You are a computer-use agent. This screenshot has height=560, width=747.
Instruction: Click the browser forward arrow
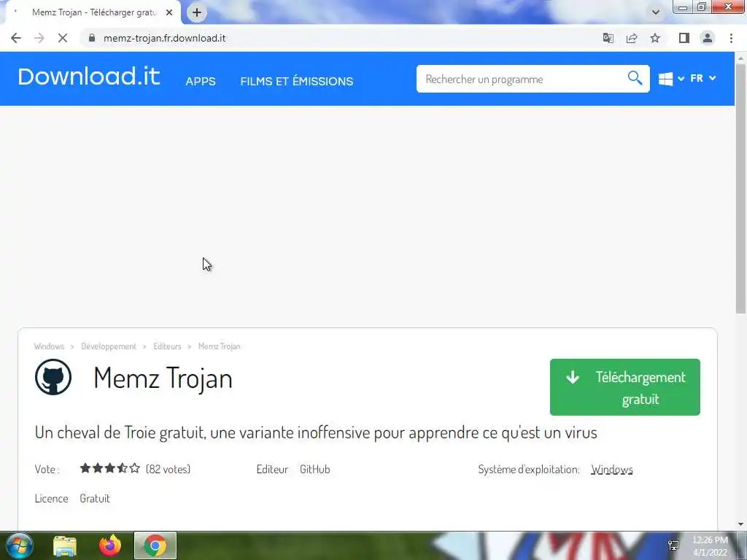(x=39, y=38)
